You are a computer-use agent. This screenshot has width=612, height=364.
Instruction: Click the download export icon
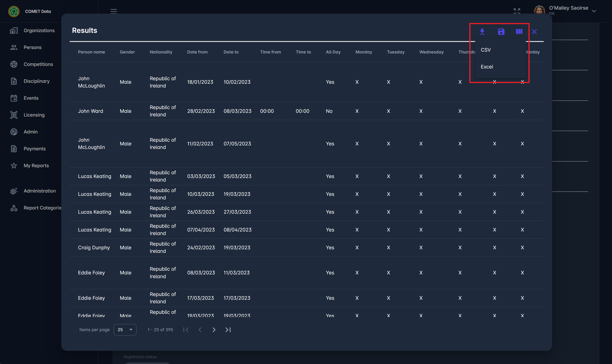(x=482, y=31)
